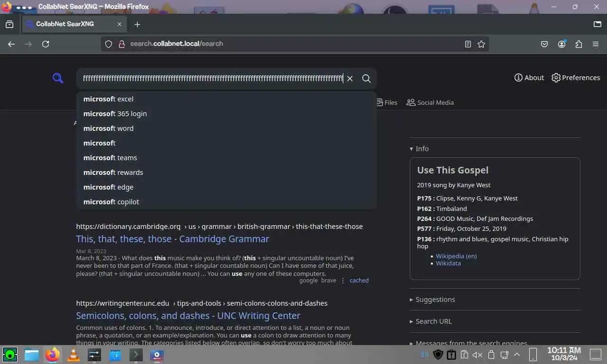Viewport: 607px width, 364px height.
Task: Go back to the previous page
Action: [11, 44]
